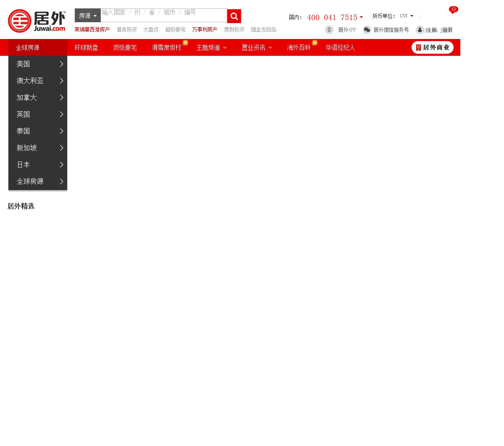Click the mobile phone icon beside 居外APP
The image size is (504, 446).
pos(329,30)
